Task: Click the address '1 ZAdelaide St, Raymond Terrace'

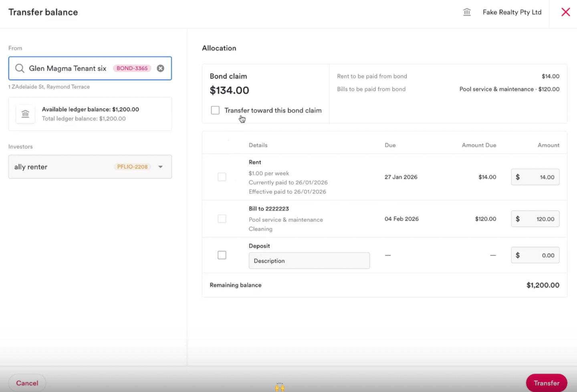Action: pos(49,87)
